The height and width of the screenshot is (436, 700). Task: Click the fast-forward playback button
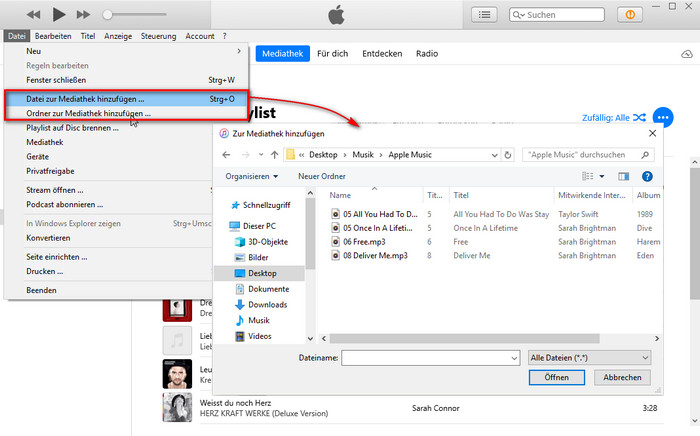(x=83, y=15)
